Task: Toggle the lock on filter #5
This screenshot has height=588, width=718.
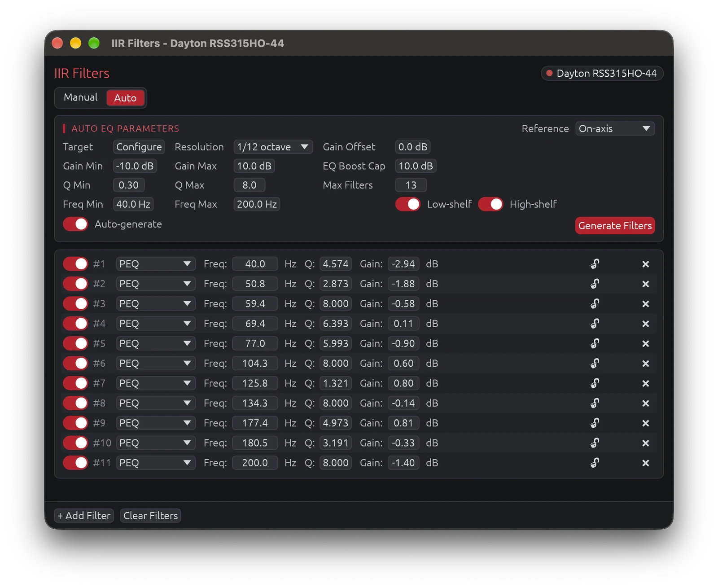Action: (595, 343)
